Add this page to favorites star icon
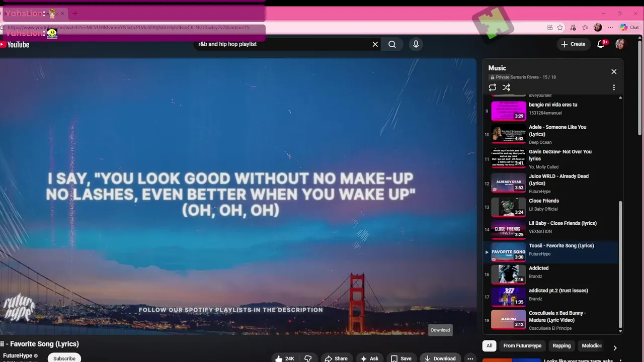The image size is (644, 362). pyautogui.click(x=560, y=28)
